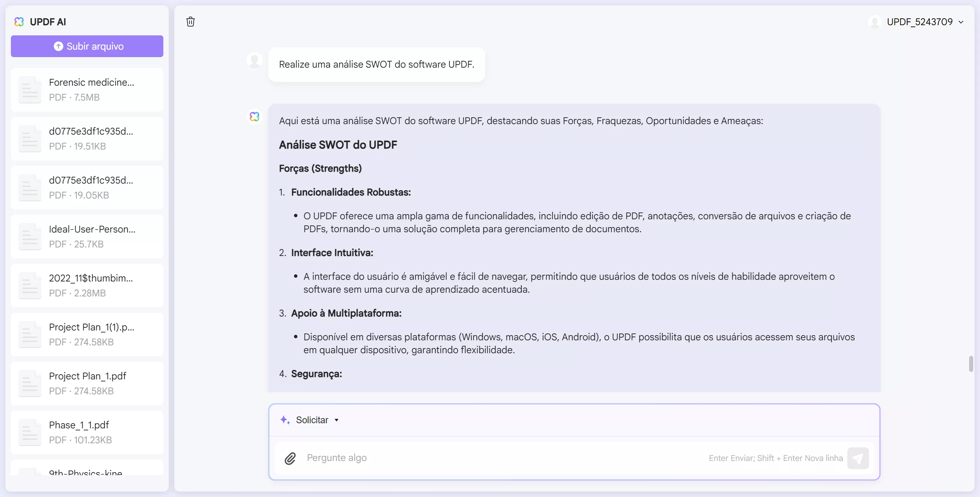Viewport: 980px width, 497px height.
Task: Click the 'Segurança:' list item
Action: 316,374
